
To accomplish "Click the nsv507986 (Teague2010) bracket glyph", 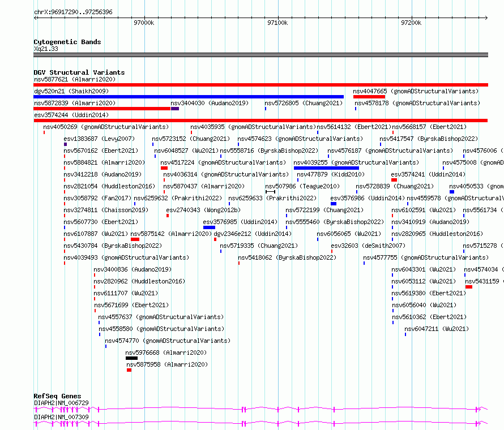I will (270, 192).
